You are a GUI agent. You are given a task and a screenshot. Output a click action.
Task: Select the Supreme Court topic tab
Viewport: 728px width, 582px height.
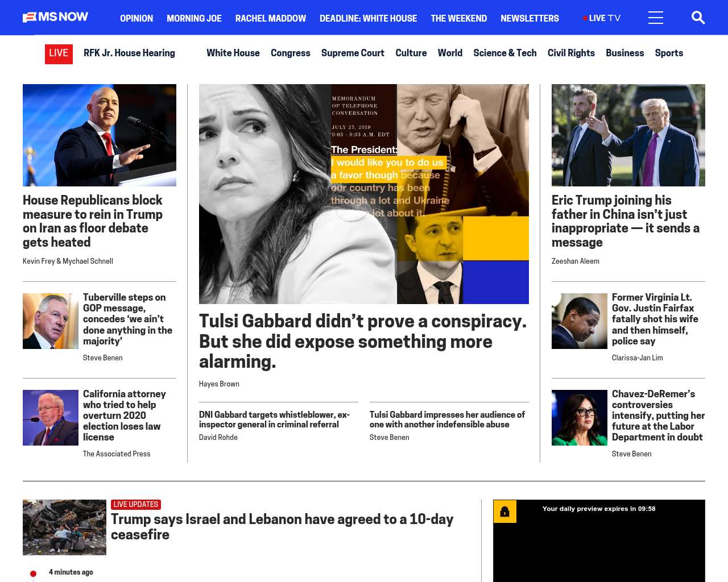(353, 53)
